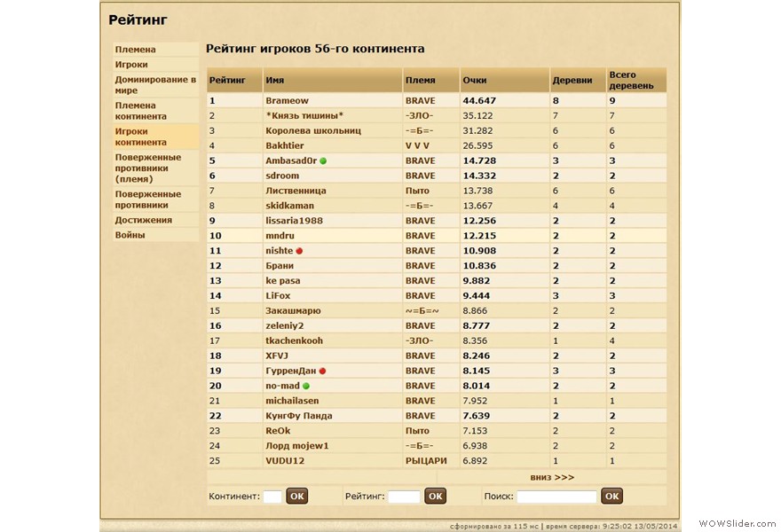Screen dimensions: 781x532
Task: Click the V V V tribe link
Action: 417,145
